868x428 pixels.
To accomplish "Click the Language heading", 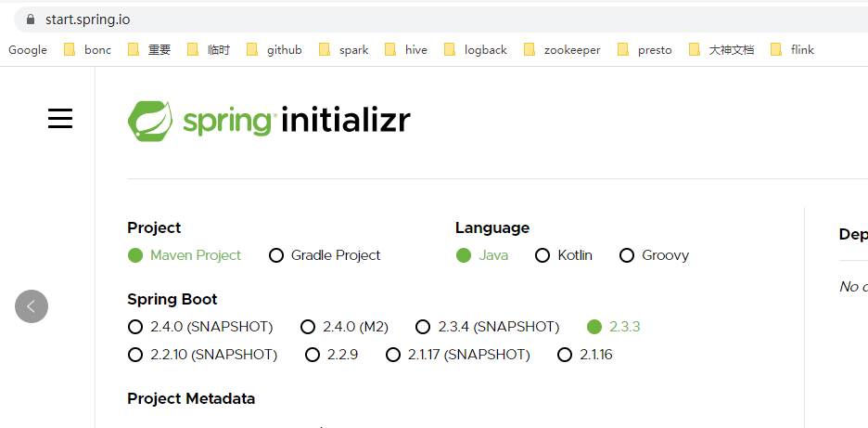I will click(492, 227).
